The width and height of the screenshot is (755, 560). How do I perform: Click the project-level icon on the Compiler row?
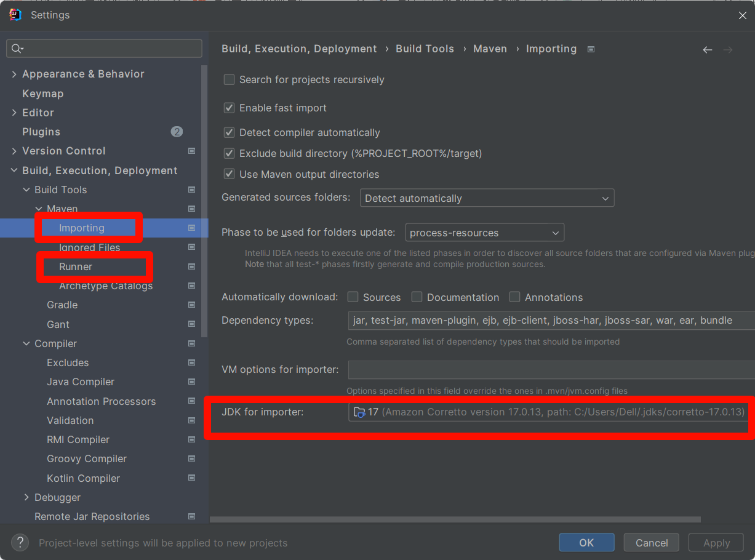click(x=192, y=343)
